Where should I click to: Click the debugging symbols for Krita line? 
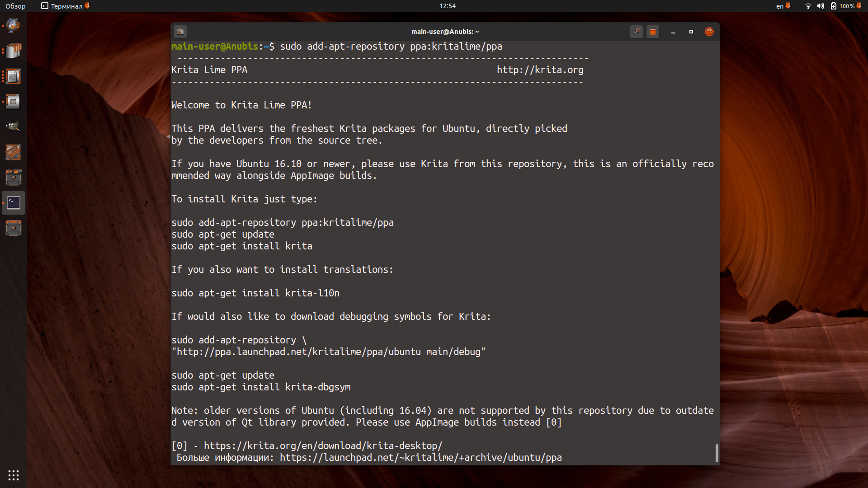coord(331,317)
